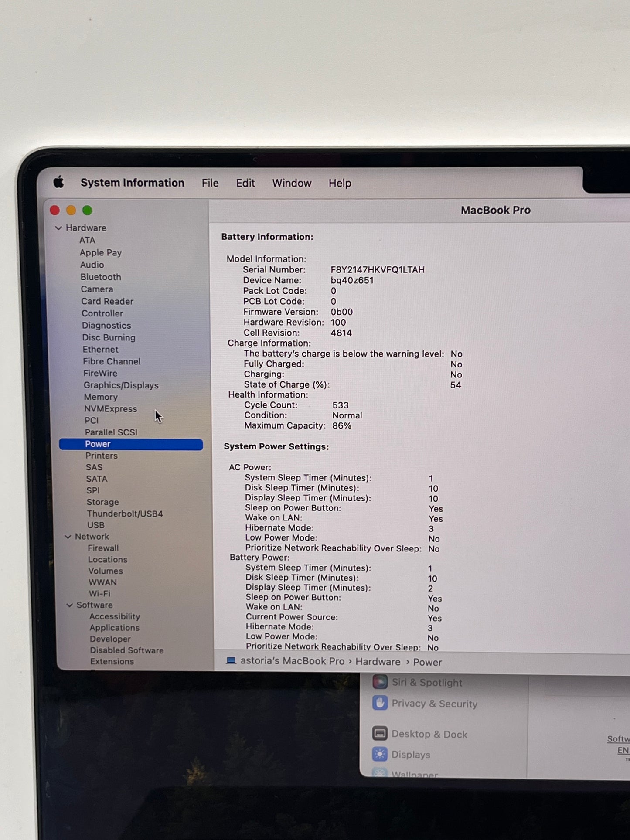
Task: Open the Apple menu
Action: [x=59, y=182]
